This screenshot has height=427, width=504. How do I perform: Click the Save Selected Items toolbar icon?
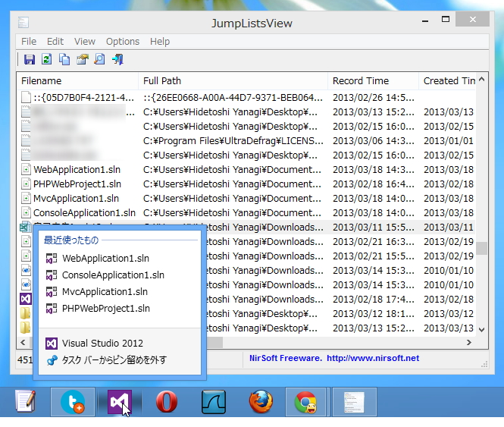(x=30, y=59)
